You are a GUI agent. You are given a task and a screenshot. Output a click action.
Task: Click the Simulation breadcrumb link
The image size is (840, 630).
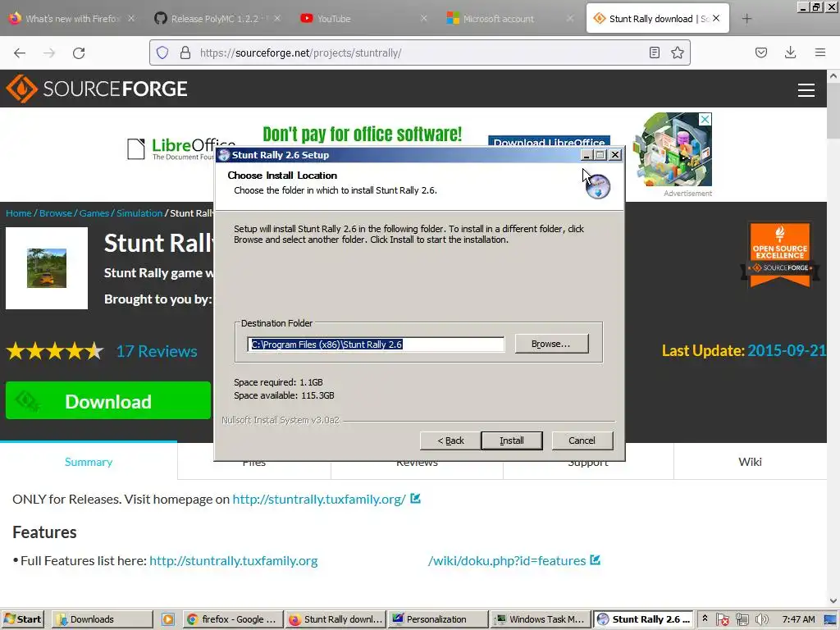point(139,212)
